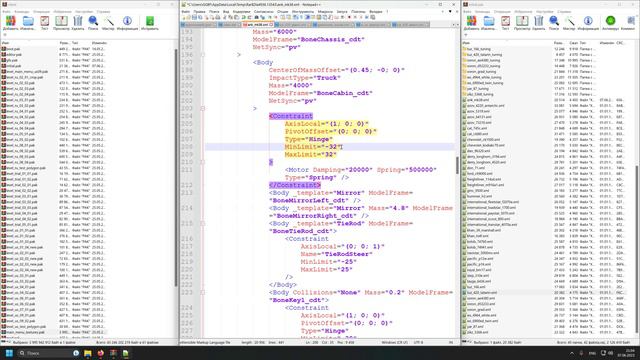The image size is (640, 360).
Task: Click the MaxLimit="32" code line
Action: tap(311, 155)
